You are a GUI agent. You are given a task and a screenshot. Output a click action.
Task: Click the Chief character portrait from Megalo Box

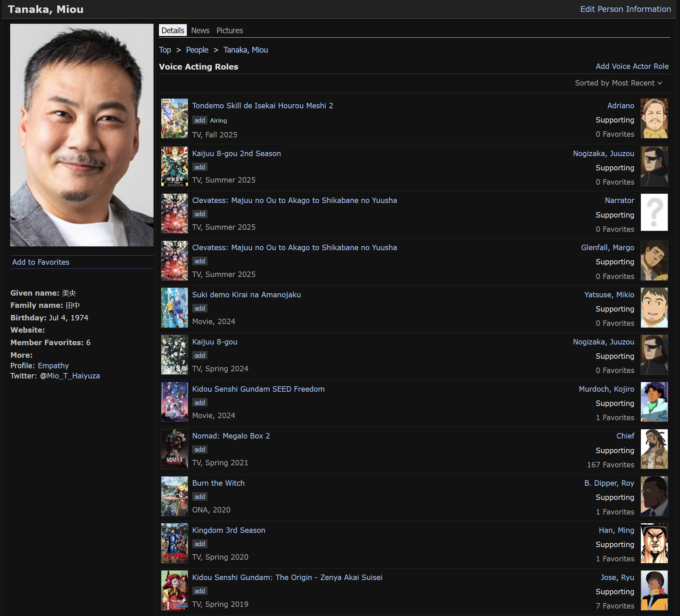[654, 449]
